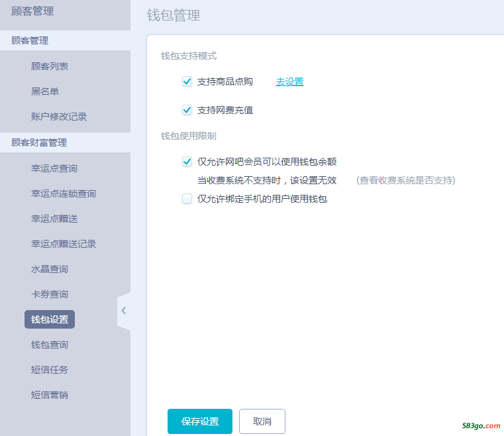The width and height of the screenshot is (504, 436).
Task: Click the top 顾客管理 sidebar title
Action: coord(32,11)
